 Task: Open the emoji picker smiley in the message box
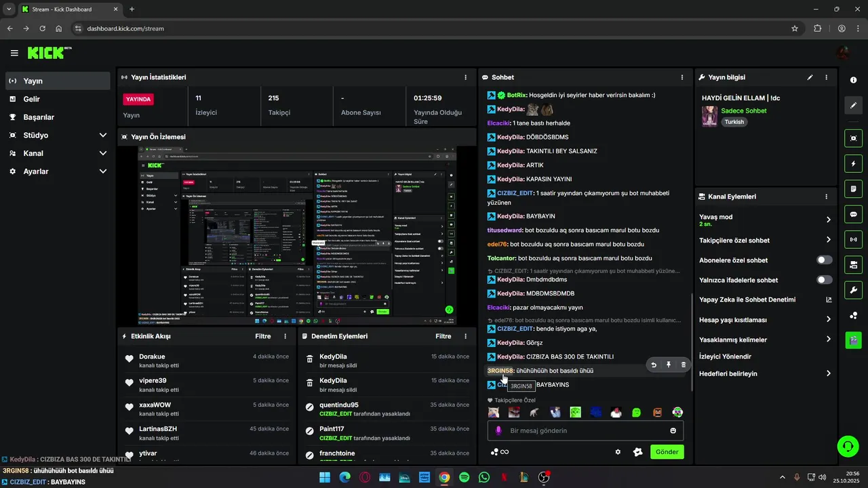673,430
